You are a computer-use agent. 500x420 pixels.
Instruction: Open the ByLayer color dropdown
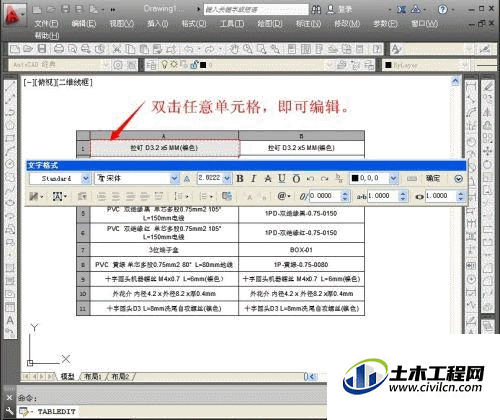(x=464, y=65)
